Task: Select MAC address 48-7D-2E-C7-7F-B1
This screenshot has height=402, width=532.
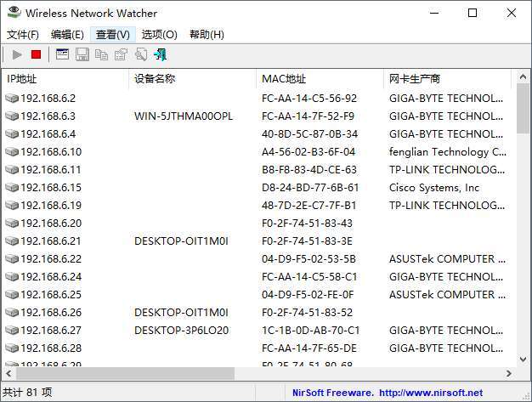Action: [308, 206]
